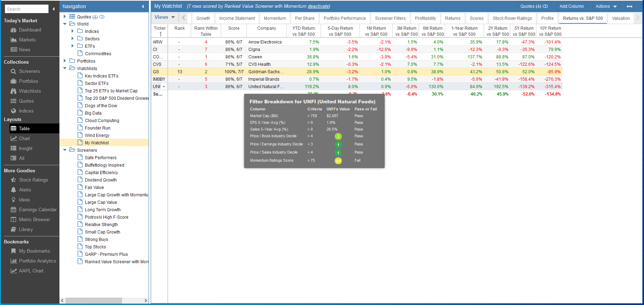Select the Screeners magnifier icon in Collections
This screenshot has height=305, width=644.
(14, 71)
